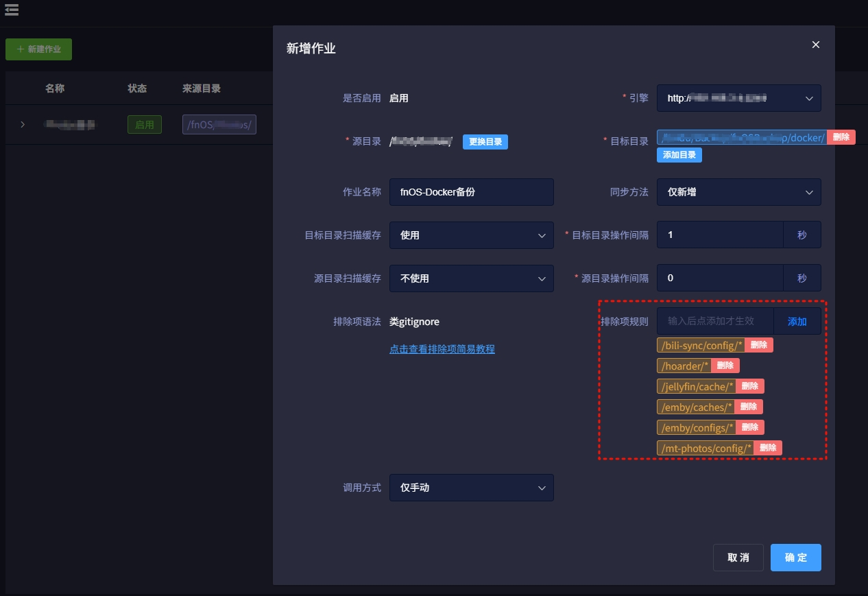The image size is (868, 596).
Task: Click the 添加目录 button
Action: [679, 155]
